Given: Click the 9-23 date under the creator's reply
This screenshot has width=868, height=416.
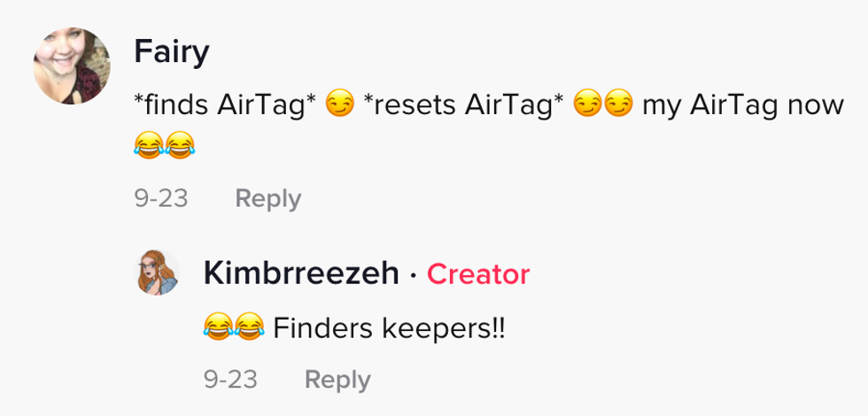Looking at the screenshot, I should coord(230,380).
